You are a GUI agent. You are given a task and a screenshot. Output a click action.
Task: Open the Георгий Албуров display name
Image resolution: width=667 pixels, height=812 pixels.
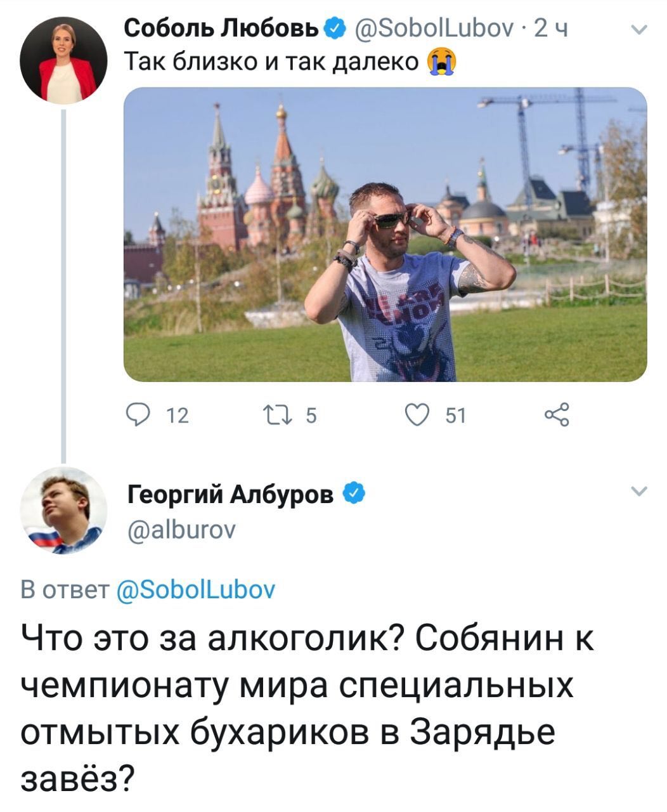coord(231,494)
